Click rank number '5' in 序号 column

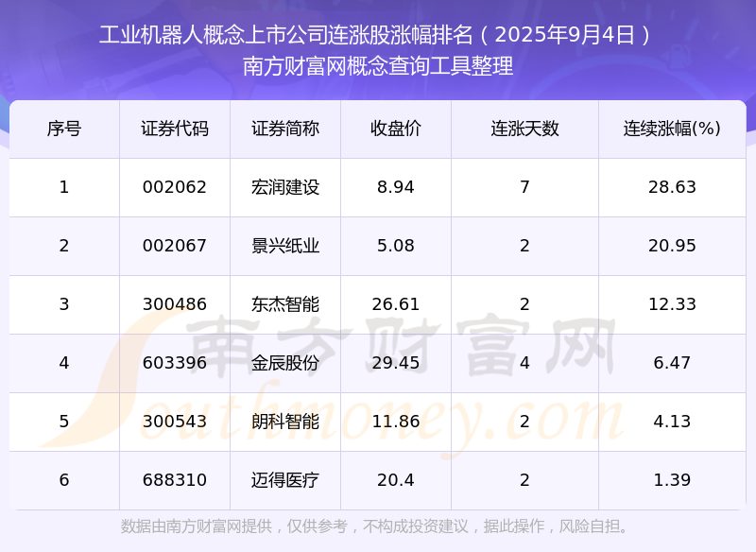point(64,422)
